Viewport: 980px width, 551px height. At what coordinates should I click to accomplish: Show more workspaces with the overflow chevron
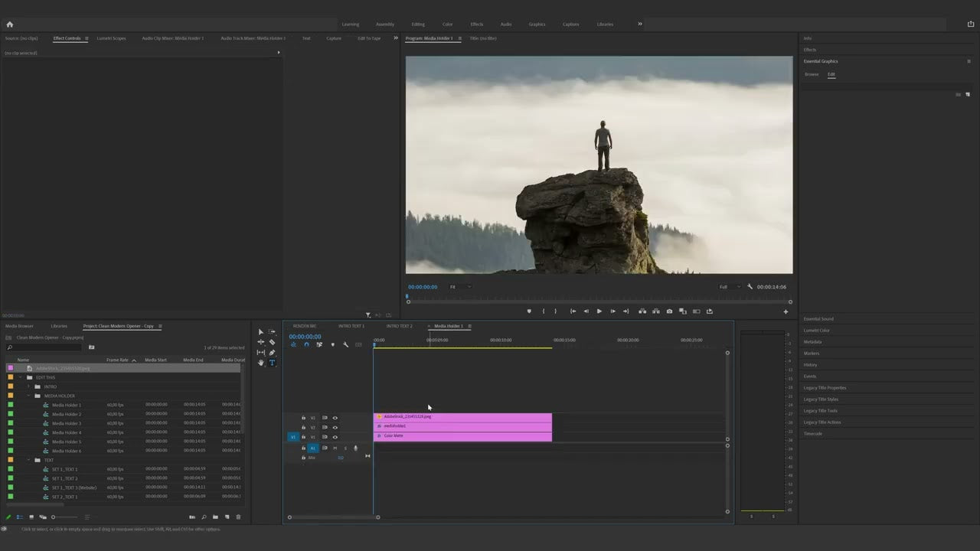(x=640, y=24)
